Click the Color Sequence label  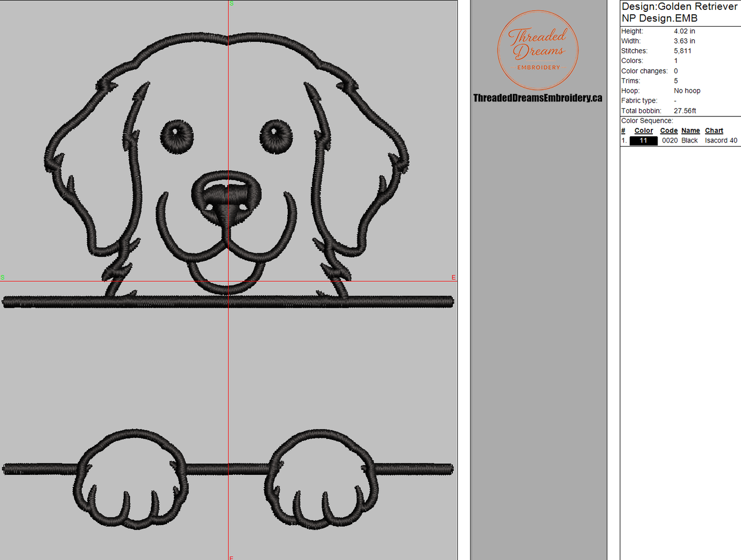coord(647,121)
